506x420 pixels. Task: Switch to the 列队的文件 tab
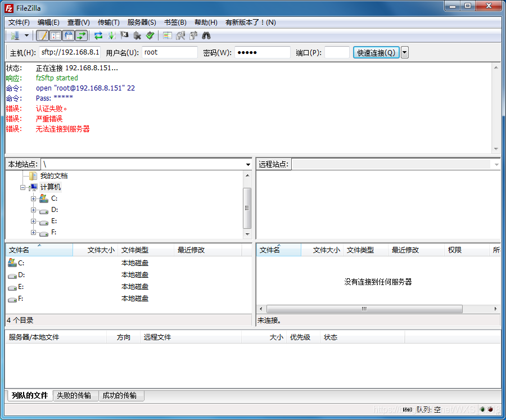click(30, 395)
